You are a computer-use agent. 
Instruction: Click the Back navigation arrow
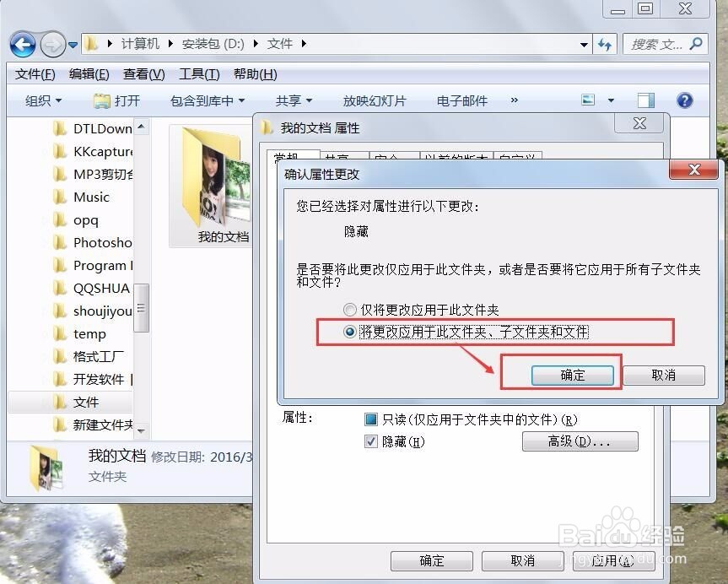[23, 45]
